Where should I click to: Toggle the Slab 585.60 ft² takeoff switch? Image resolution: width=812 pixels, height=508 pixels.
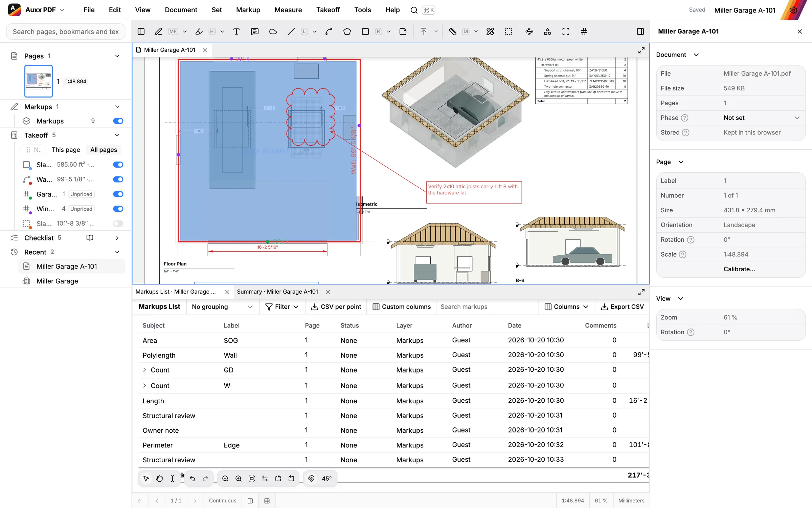118,165
